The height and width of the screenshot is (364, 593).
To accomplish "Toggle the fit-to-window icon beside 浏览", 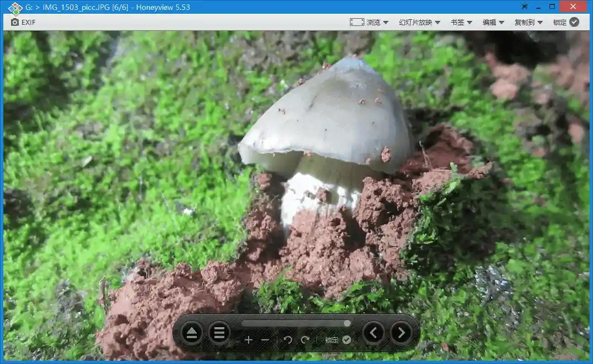I will pos(357,22).
